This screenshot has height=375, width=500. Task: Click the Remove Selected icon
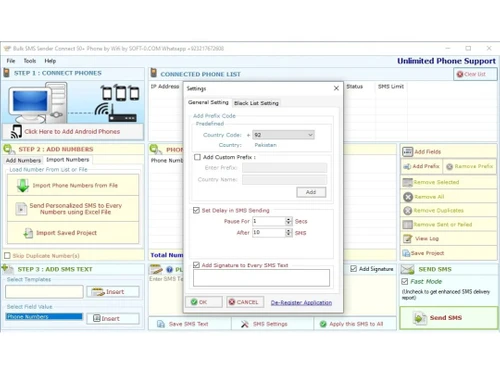408,182
